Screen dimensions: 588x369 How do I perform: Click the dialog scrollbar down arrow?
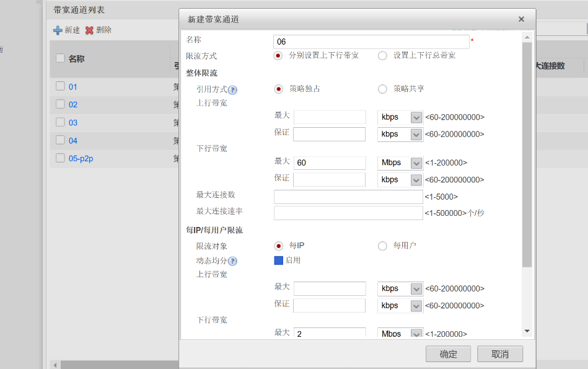point(527,331)
